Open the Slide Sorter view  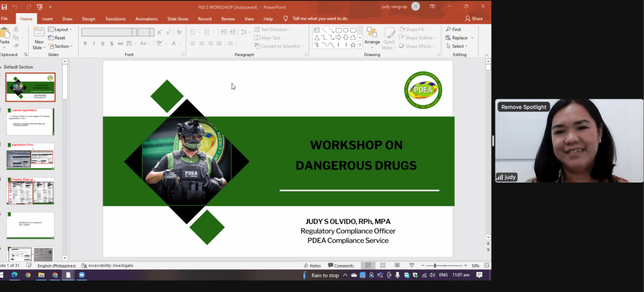382,266
